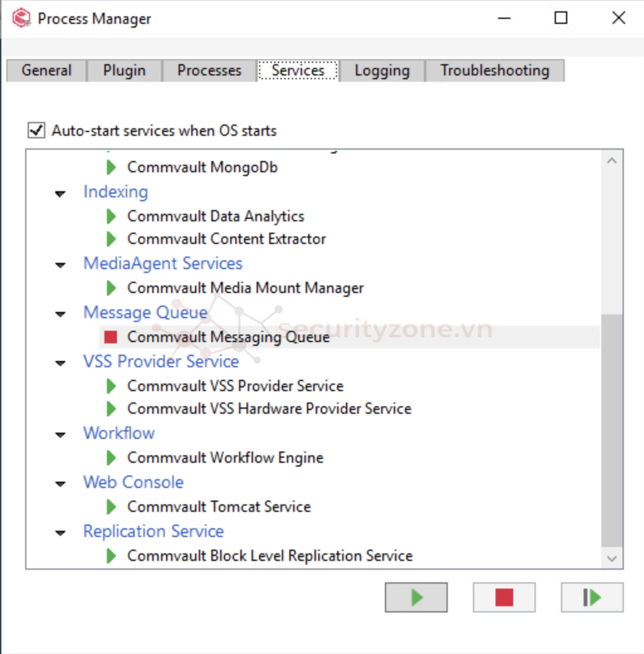Click green running icon of Commvault Tomcat Service
This screenshot has height=654, width=644.
111,507
